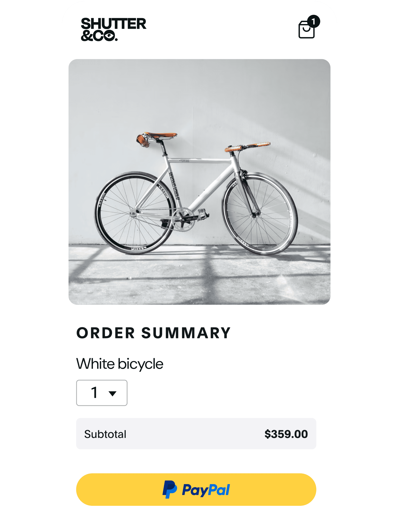This screenshot has width=399, height=532.
Task: Click the $359.00 subtotal amount
Action: click(286, 434)
